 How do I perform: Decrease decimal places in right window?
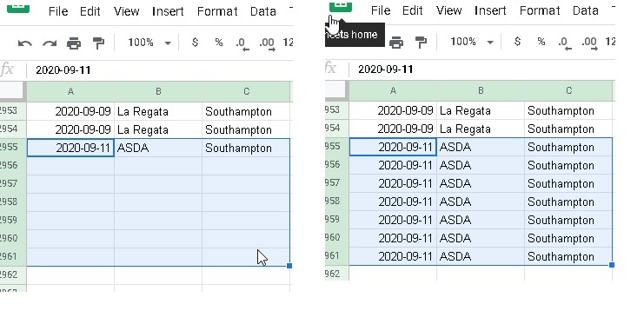pyautogui.click(x=565, y=43)
